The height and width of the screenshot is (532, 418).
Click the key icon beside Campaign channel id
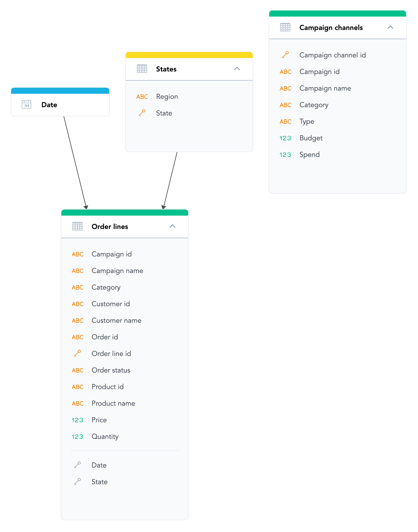pos(285,55)
